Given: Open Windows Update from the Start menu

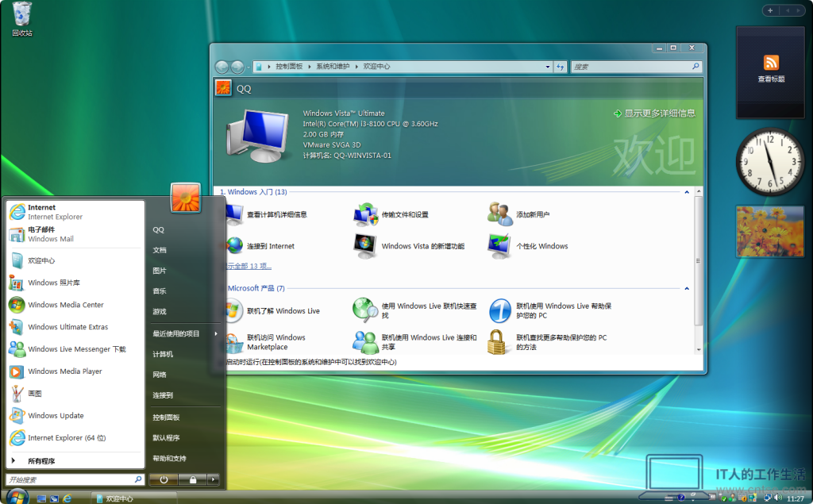Looking at the screenshot, I should point(75,415).
